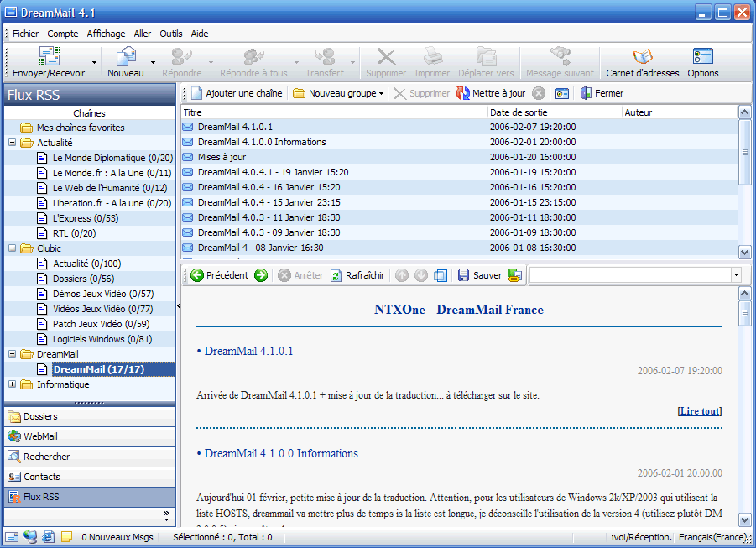Open the WebMail panel
Image resolution: width=756 pixels, height=548 pixels.
coord(90,436)
